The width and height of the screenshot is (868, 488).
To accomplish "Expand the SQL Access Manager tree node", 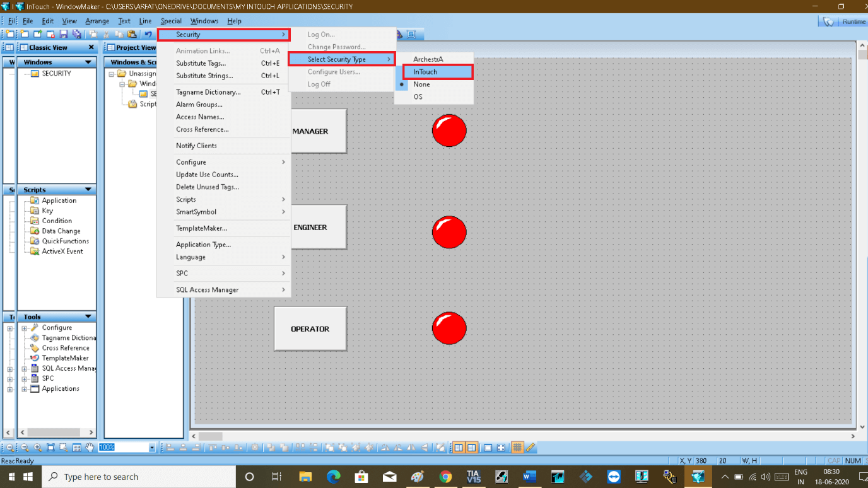I will coord(24,369).
